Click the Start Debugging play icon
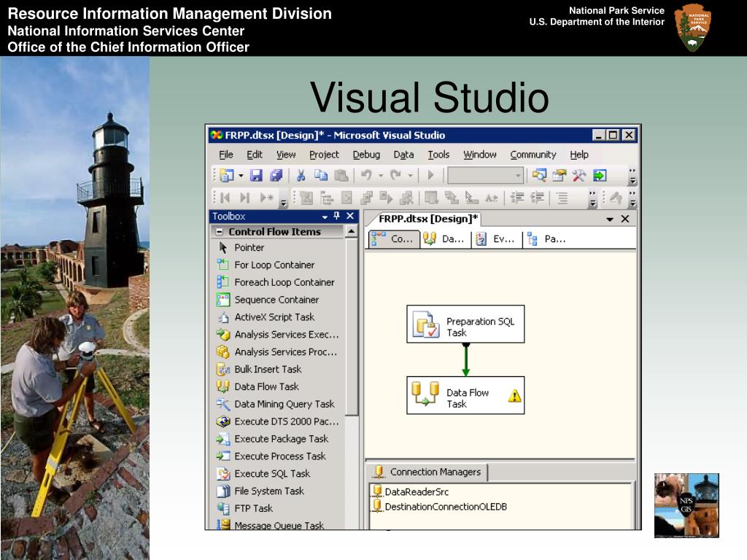Screen dimensions: 747x560 click(430, 176)
